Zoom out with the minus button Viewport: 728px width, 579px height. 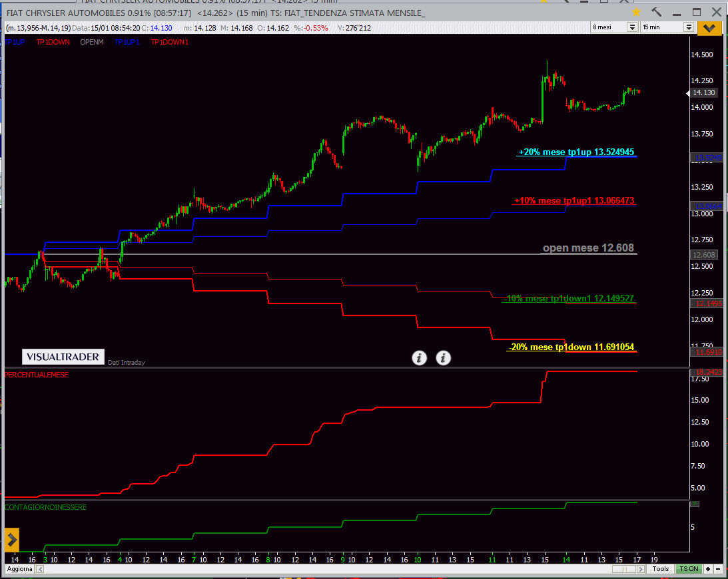point(718,569)
